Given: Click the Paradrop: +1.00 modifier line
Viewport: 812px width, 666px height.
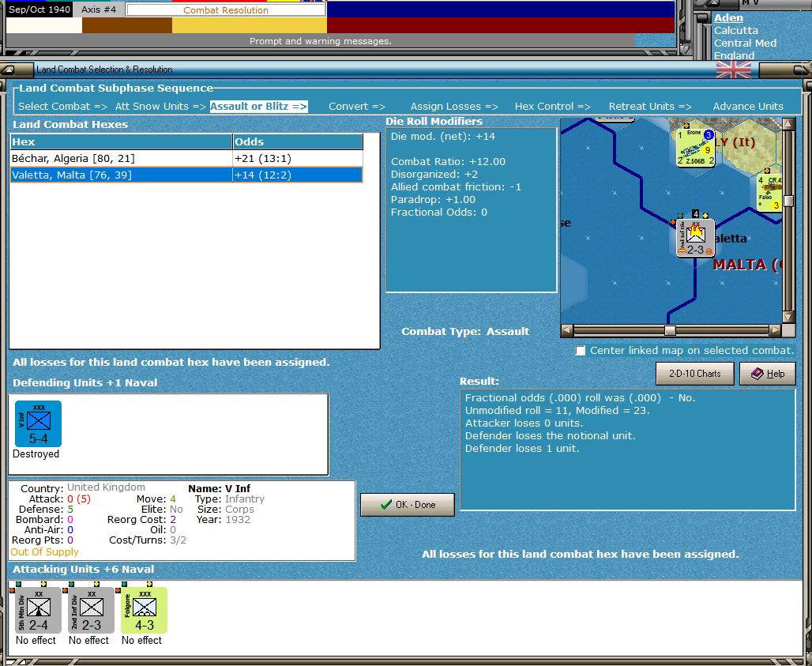Looking at the screenshot, I should [x=433, y=199].
